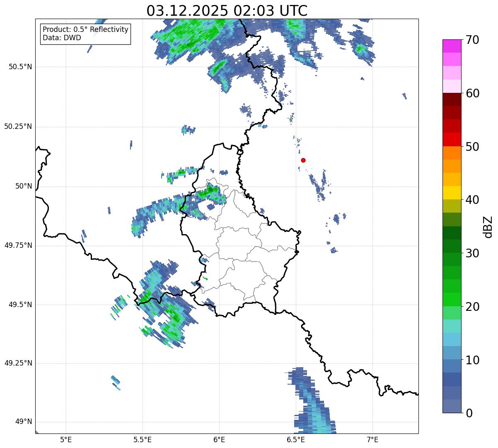Click the 50.25°N latitude label
The width and height of the screenshot is (498, 448).
[18, 126]
